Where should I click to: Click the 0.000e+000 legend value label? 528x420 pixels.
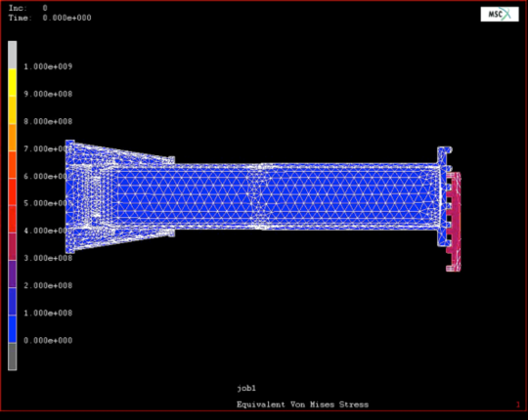(x=48, y=341)
